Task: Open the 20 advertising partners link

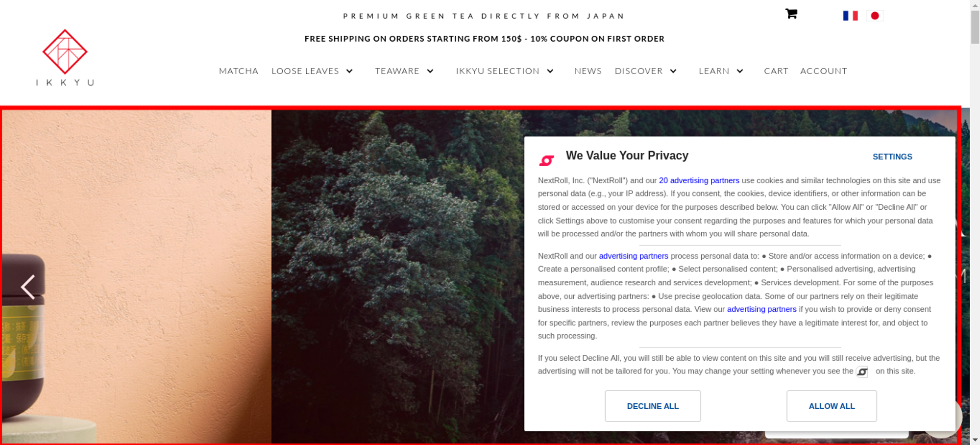Action: [699, 180]
